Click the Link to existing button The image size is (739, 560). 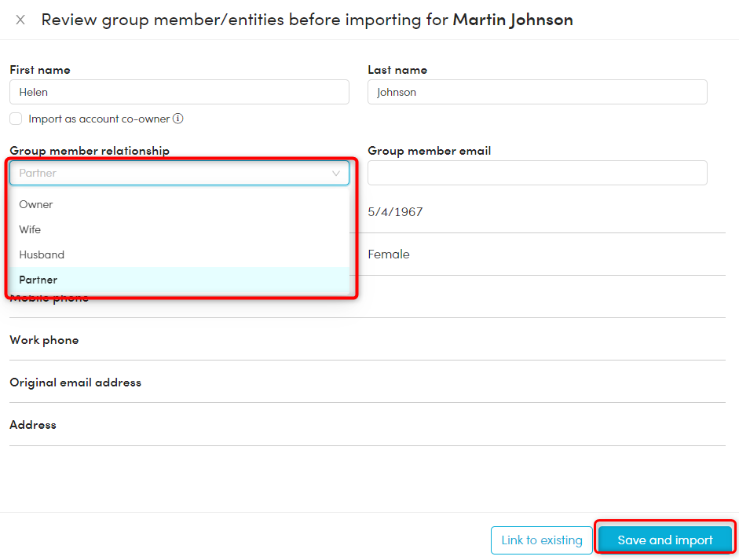click(542, 540)
